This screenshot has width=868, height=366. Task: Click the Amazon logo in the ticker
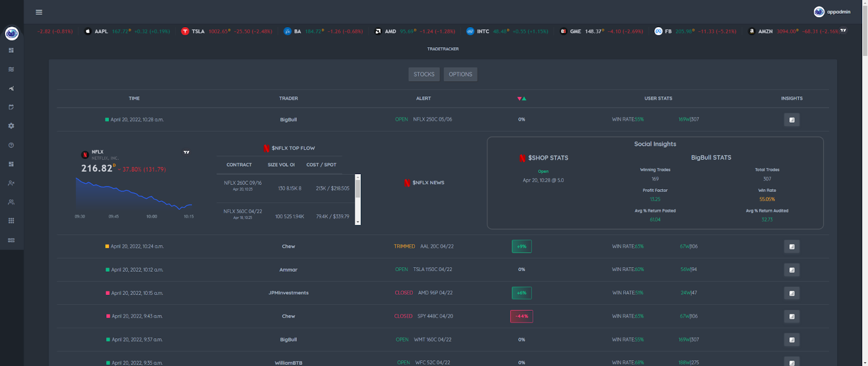click(751, 31)
